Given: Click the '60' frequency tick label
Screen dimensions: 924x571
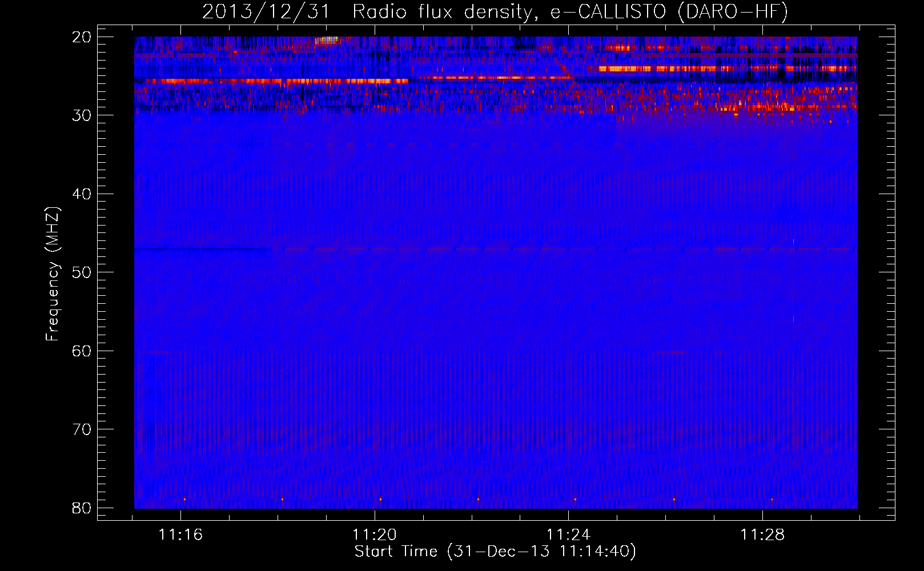Looking at the screenshot, I should click(82, 351).
